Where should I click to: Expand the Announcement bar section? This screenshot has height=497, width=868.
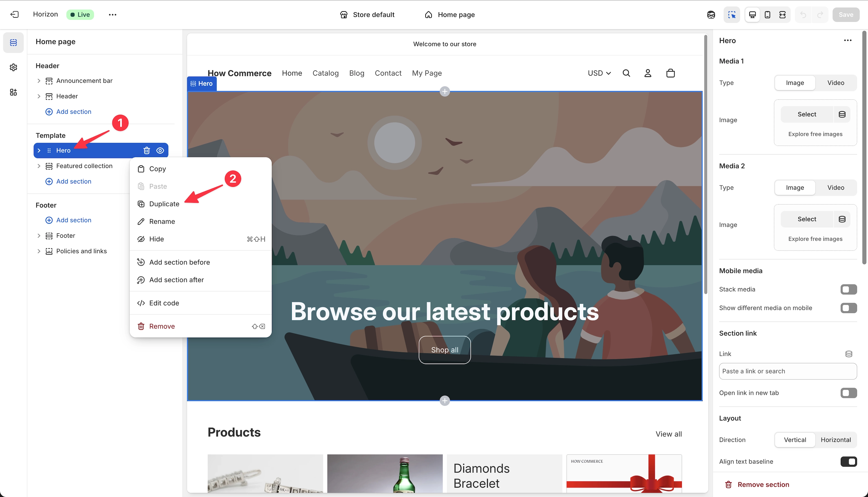click(x=39, y=81)
